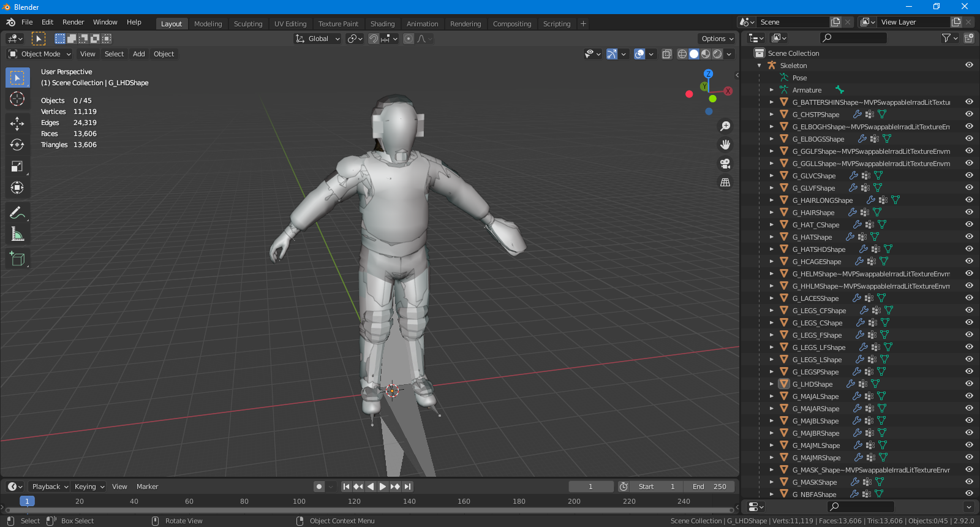Screen dimensions: 980x527
Task: Toggle camera view in viewport
Action: pos(725,164)
